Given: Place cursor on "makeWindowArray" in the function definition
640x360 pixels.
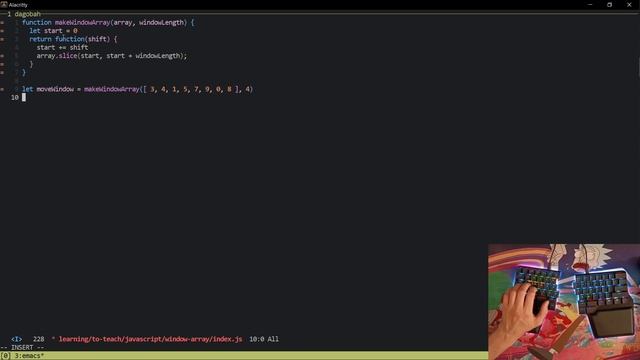Looking at the screenshot, I should click(x=82, y=22).
